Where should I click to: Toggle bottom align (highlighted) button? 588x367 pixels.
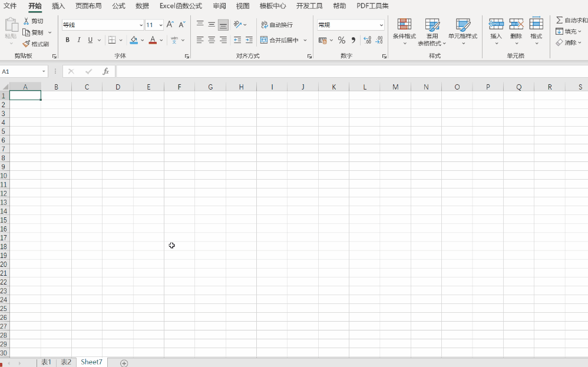click(x=223, y=25)
